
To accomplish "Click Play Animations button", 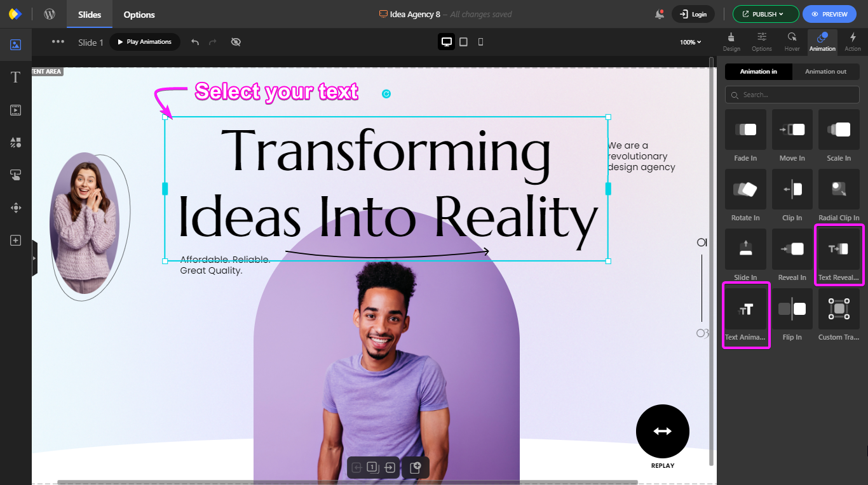I will tap(144, 42).
